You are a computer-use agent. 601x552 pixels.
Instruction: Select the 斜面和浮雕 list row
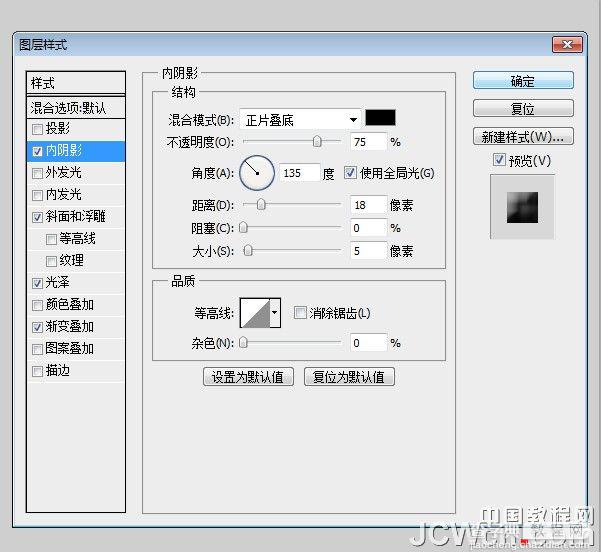76,217
